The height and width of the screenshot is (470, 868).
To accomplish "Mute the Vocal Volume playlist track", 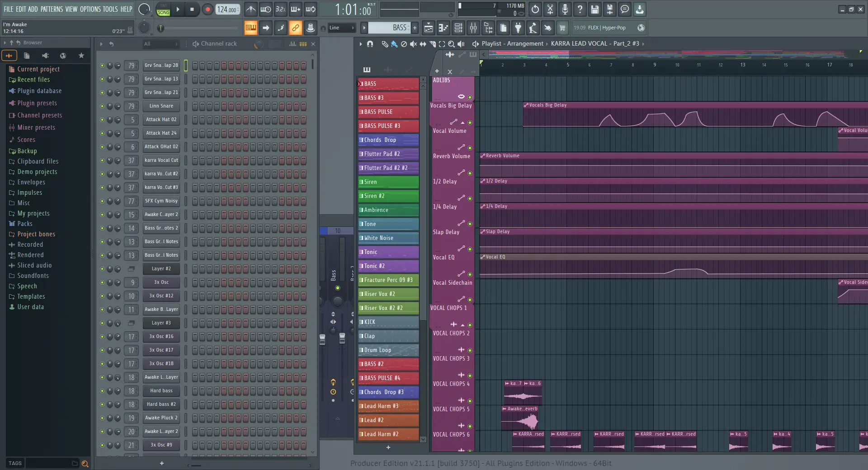I will (x=470, y=148).
